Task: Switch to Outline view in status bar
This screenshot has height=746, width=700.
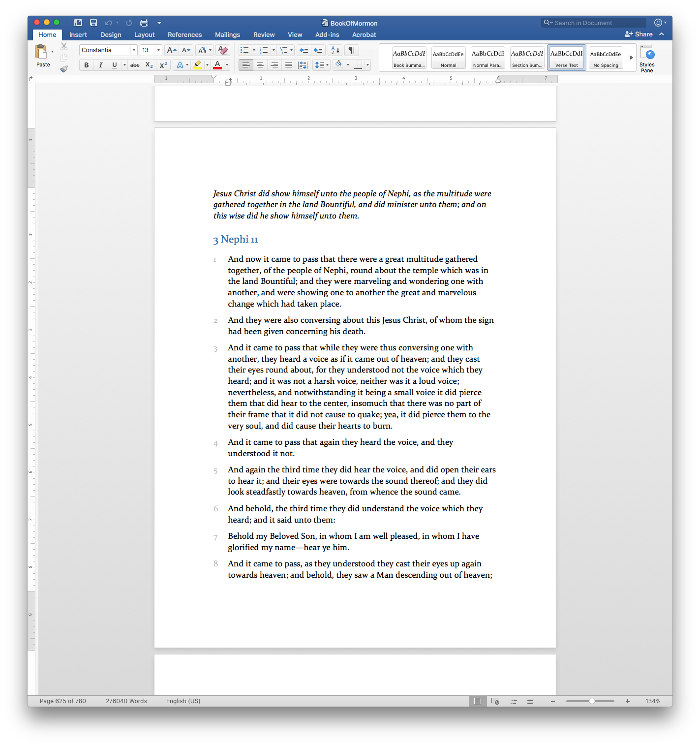Action: pos(513,701)
